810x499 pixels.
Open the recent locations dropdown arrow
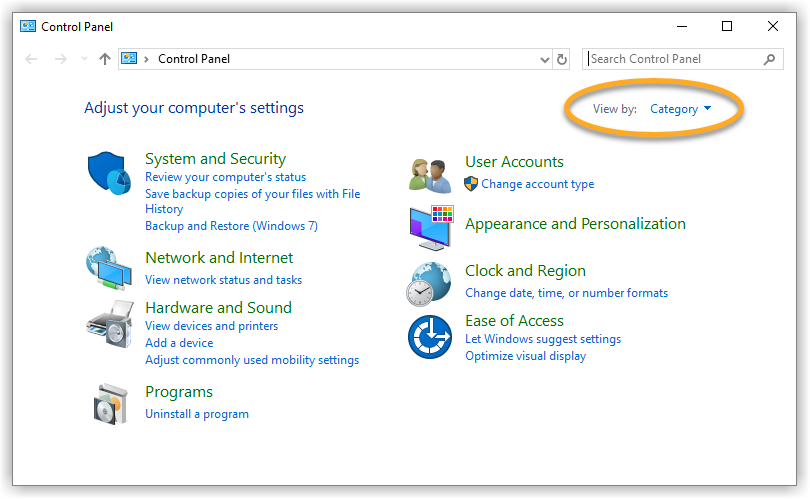point(84,59)
